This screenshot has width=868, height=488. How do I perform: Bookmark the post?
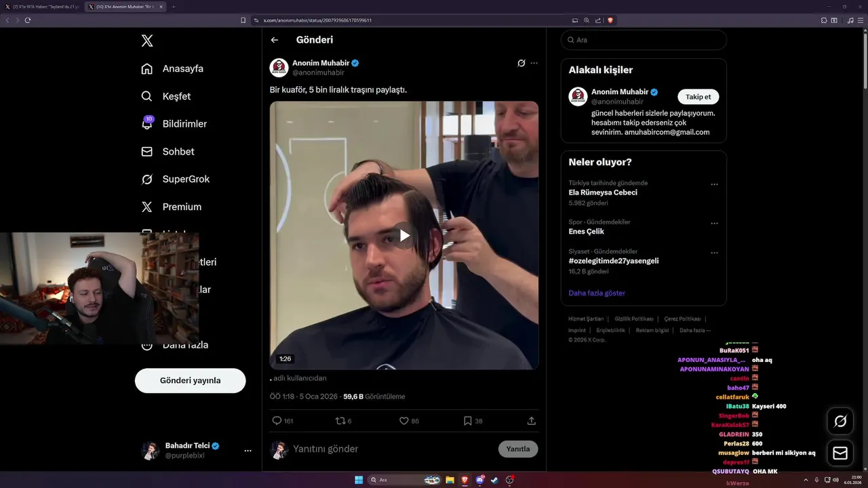pyautogui.click(x=467, y=421)
